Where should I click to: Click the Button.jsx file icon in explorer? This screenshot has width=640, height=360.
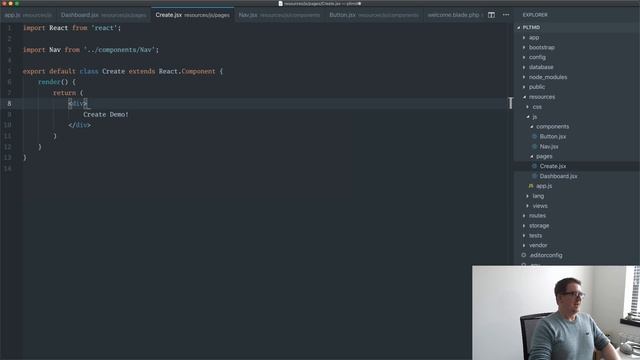[x=534, y=136]
